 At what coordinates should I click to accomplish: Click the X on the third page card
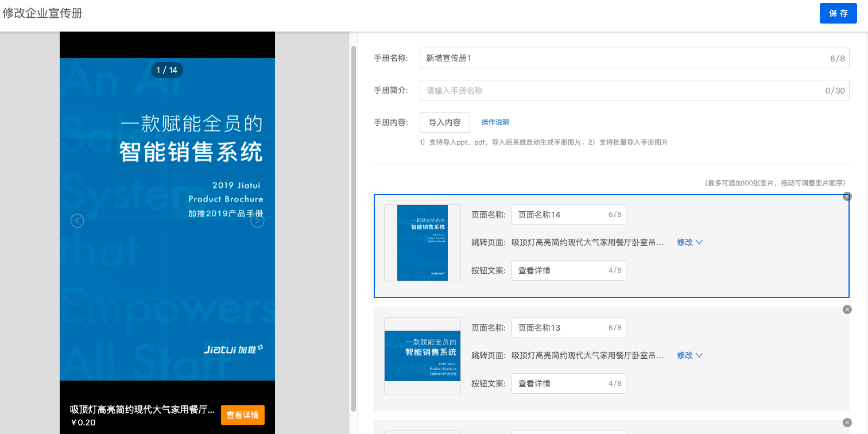click(847, 423)
